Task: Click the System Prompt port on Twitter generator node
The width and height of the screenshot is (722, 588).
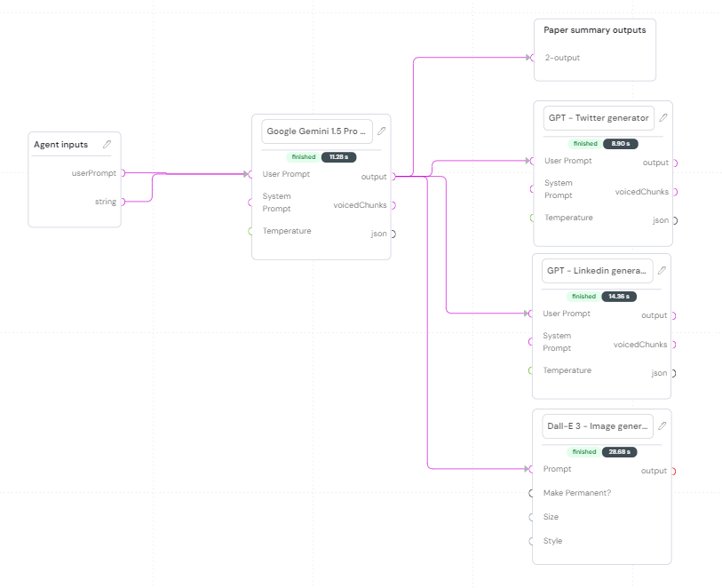Action: 532,189
